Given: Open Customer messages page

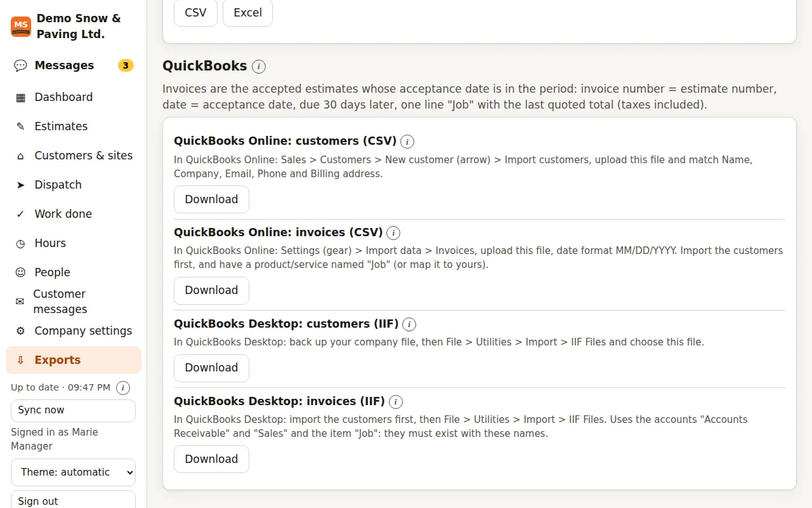Looking at the screenshot, I should pos(74,302).
